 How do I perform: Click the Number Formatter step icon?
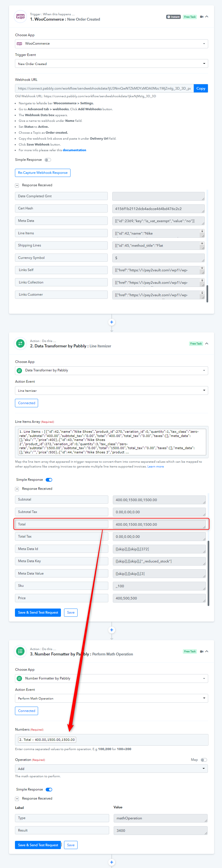(20, 651)
